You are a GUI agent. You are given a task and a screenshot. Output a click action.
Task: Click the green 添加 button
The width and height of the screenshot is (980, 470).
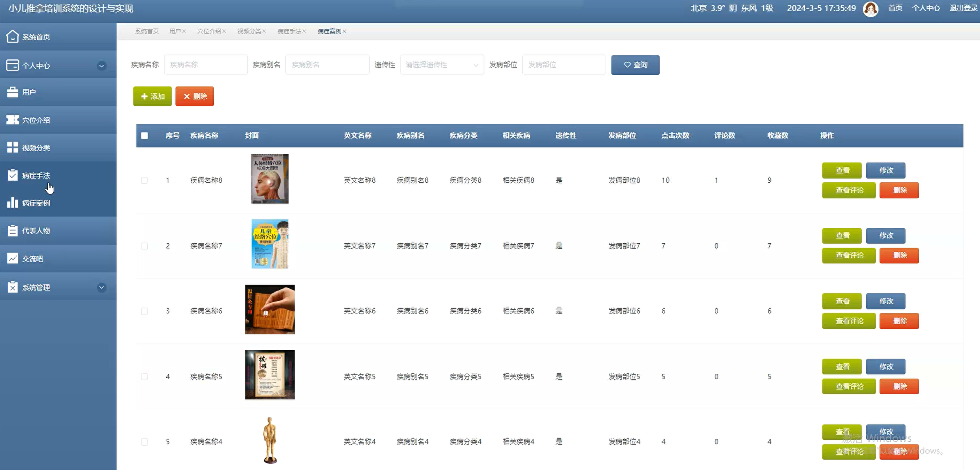point(152,96)
